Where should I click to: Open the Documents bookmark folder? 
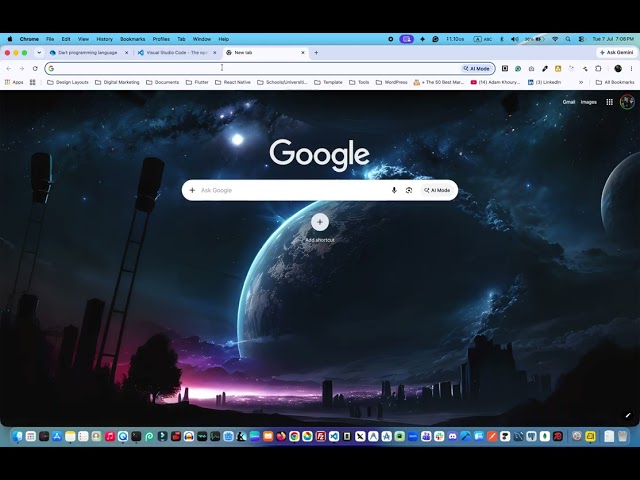pyautogui.click(x=162, y=82)
